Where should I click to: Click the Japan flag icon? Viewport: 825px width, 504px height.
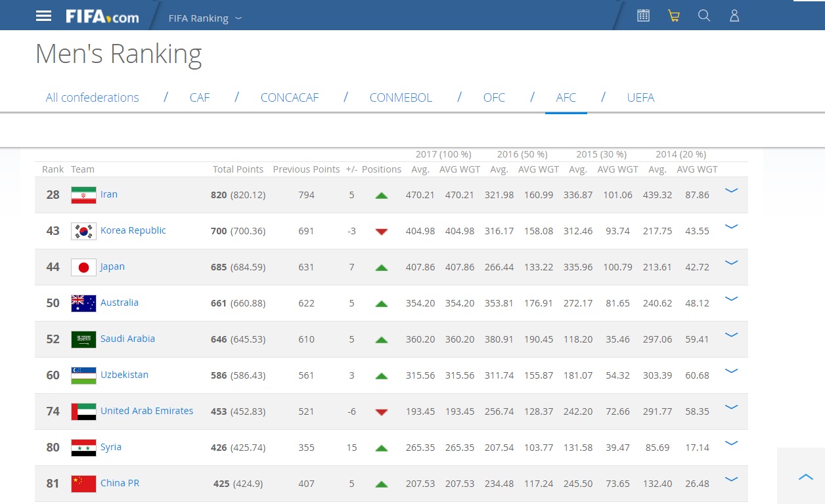click(83, 267)
